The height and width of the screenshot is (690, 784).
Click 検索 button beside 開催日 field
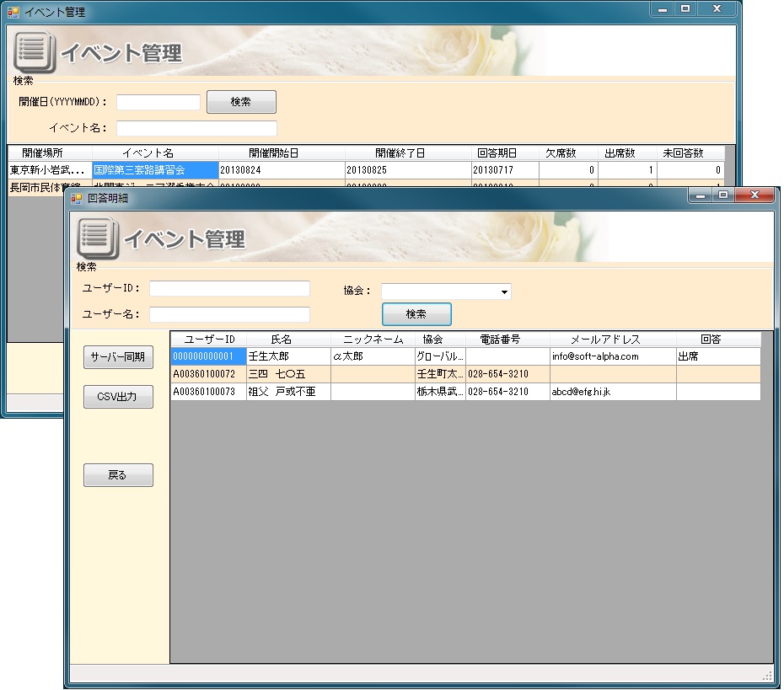click(x=241, y=102)
